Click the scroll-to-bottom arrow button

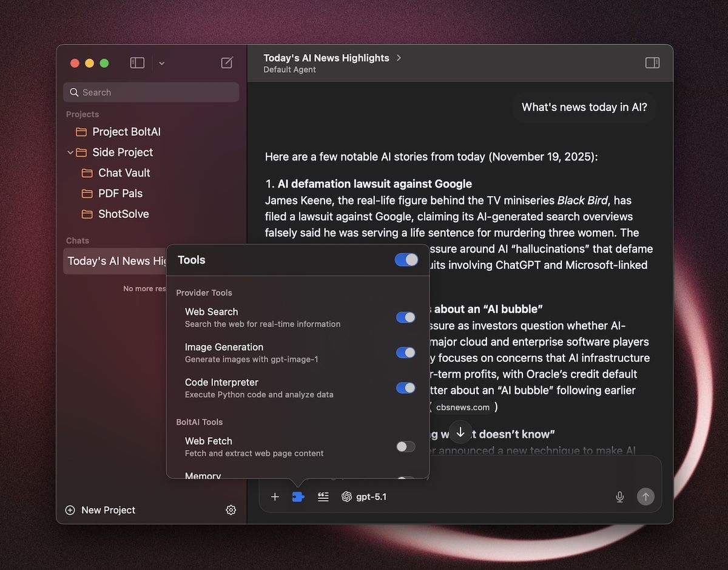[460, 432]
